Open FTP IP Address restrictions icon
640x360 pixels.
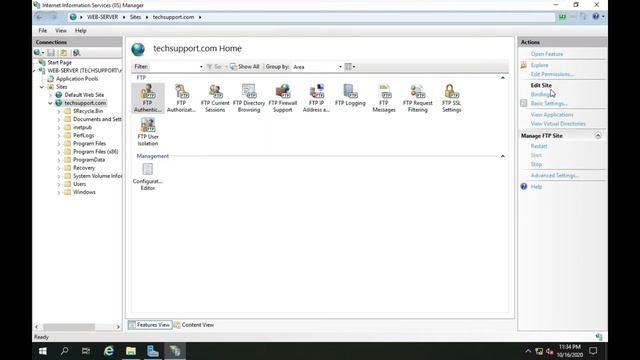tap(316, 98)
